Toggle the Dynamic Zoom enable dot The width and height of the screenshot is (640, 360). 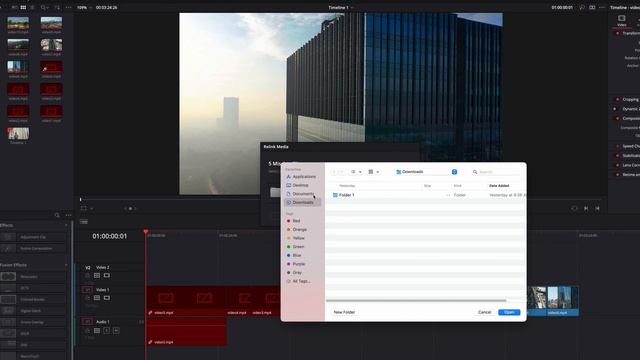click(x=615, y=109)
